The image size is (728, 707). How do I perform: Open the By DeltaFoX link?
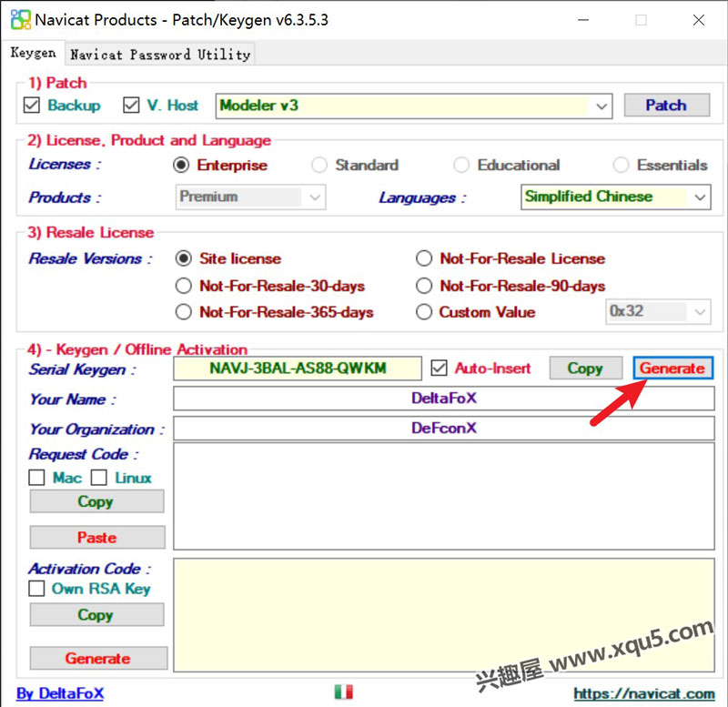[x=60, y=693]
